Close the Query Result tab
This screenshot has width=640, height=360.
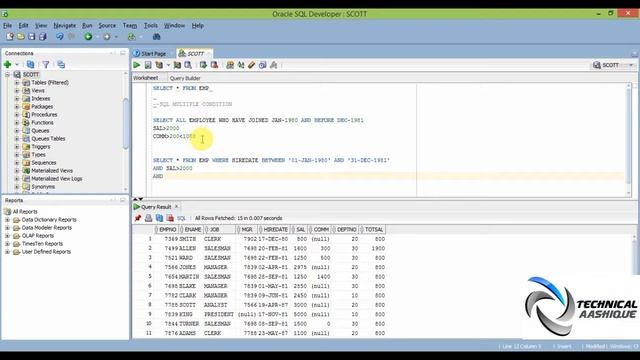pos(177,207)
